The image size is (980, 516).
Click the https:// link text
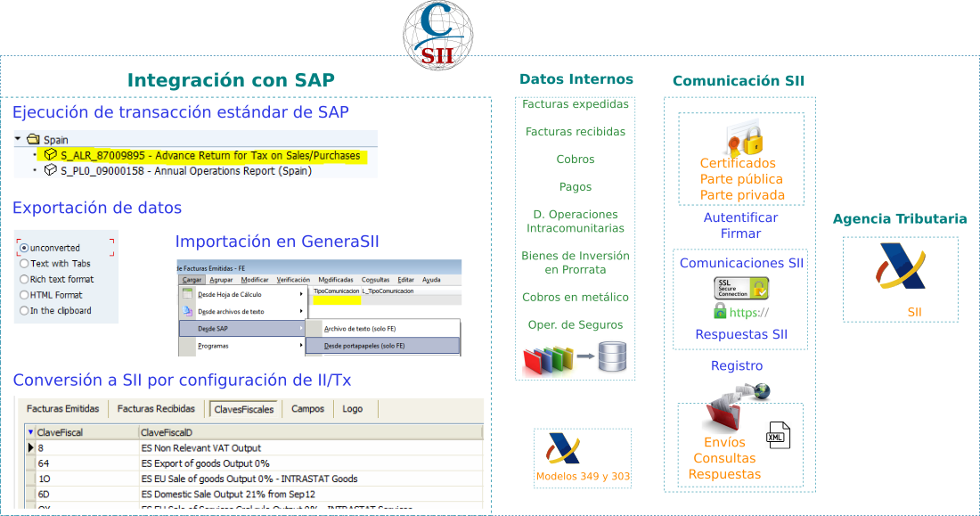(748, 312)
